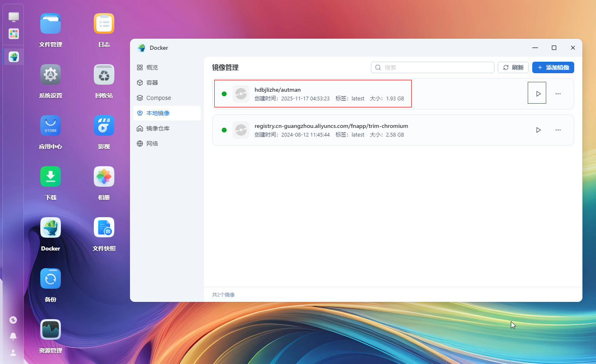Open the 镜像仓库 registry section

[x=158, y=128]
